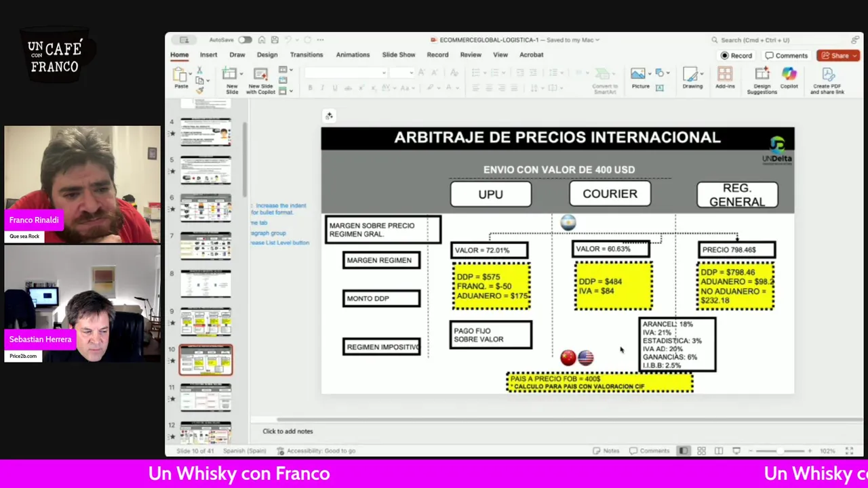868x488 pixels.
Task: Select slide 11 thumbnail
Action: (205, 398)
